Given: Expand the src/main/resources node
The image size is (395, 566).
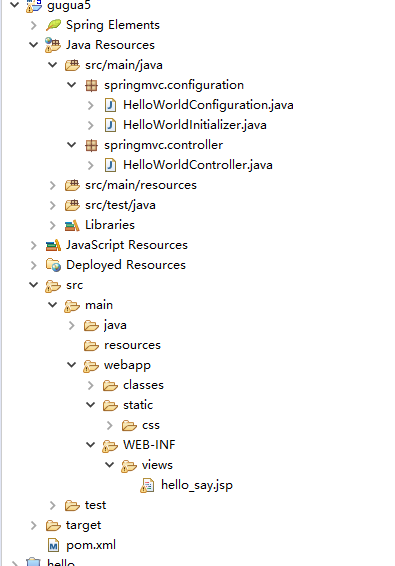Looking at the screenshot, I should click(x=53, y=186).
